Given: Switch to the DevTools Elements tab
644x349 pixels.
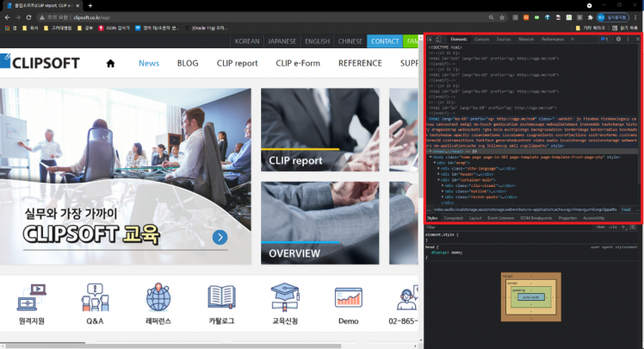Looking at the screenshot, I should [x=459, y=39].
